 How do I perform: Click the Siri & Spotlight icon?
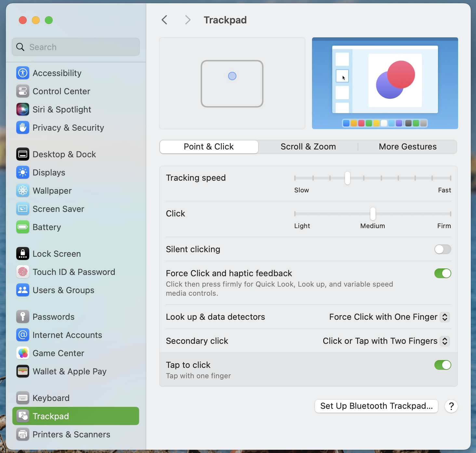(23, 110)
